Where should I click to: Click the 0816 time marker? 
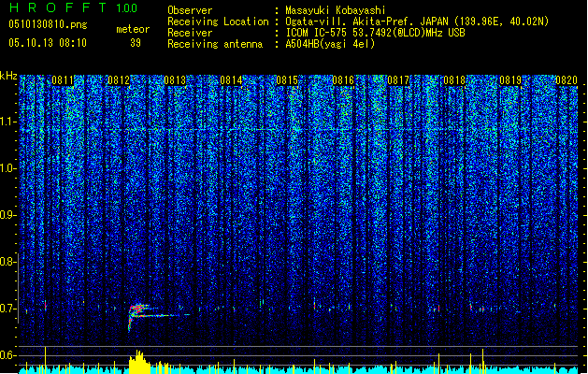(343, 80)
